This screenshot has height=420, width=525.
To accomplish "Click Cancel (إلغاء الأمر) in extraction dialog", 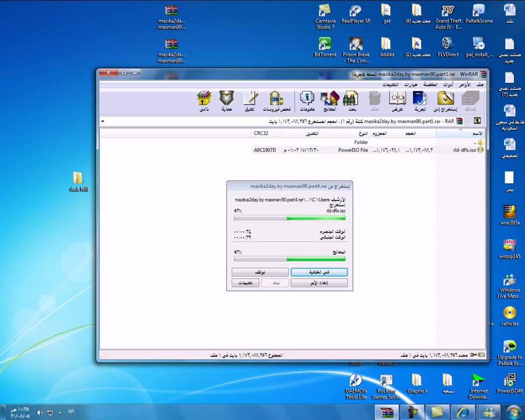I will 319,283.
